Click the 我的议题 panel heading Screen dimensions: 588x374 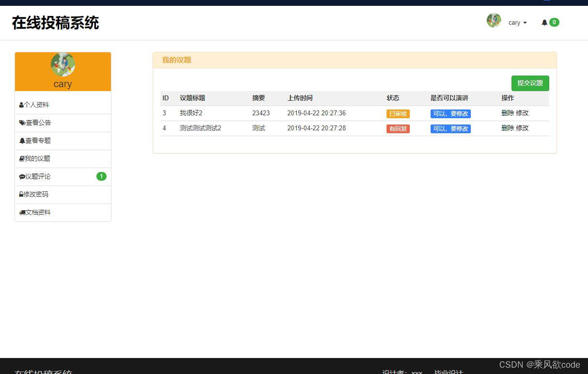pos(177,60)
